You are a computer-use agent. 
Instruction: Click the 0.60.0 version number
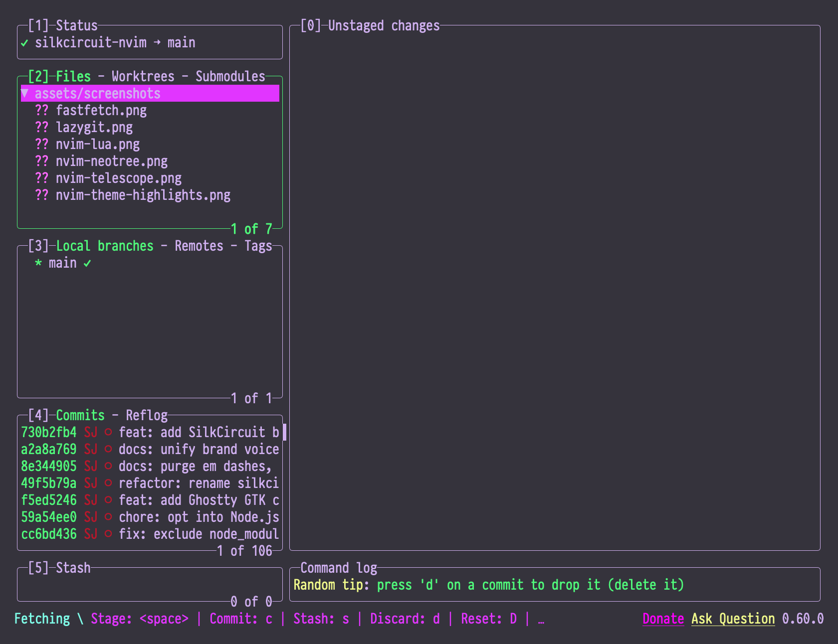coord(803,619)
